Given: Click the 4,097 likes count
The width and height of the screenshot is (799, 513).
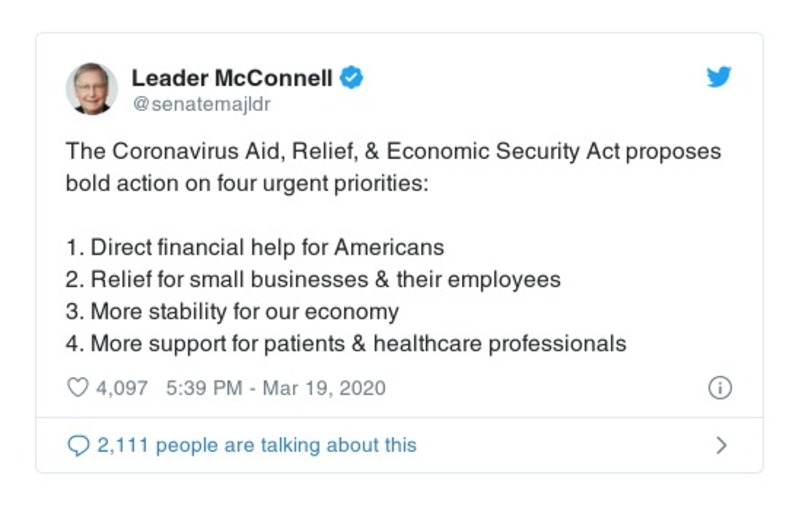Looking at the screenshot, I should tap(122, 388).
